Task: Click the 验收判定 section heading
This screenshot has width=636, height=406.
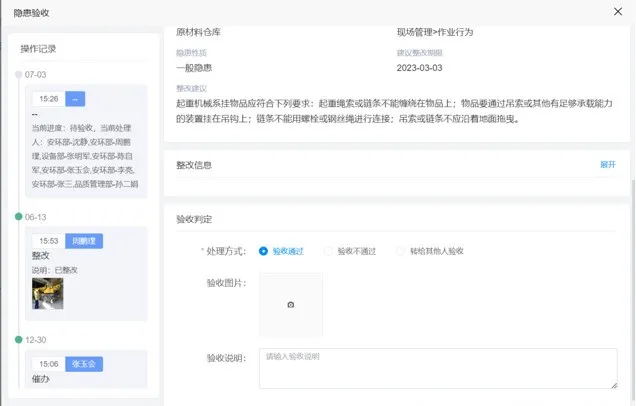Action: coord(194,219)
